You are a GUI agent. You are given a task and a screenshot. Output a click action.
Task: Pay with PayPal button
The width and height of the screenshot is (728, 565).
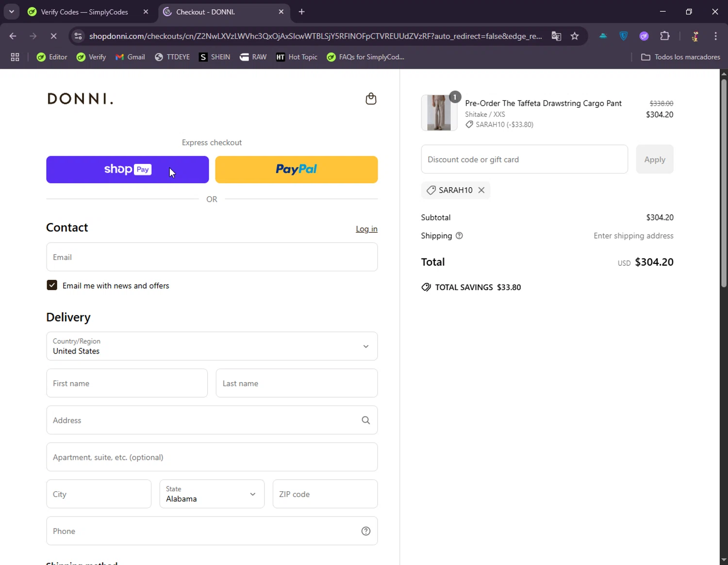pos(297,170)
